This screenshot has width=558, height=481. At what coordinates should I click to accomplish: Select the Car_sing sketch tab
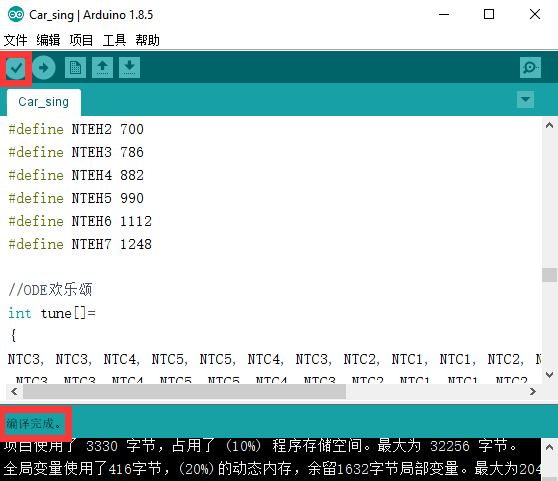(44, 102)
